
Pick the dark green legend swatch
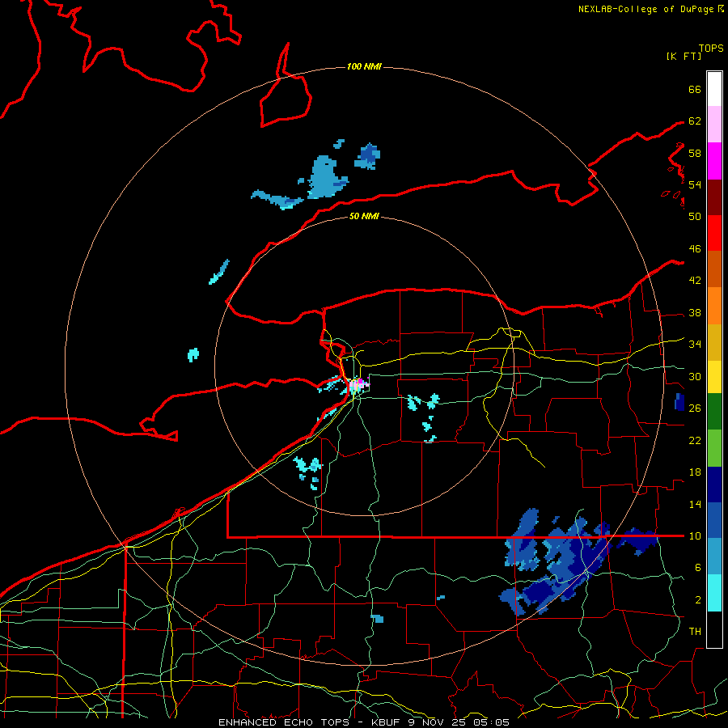coord(714,412)
